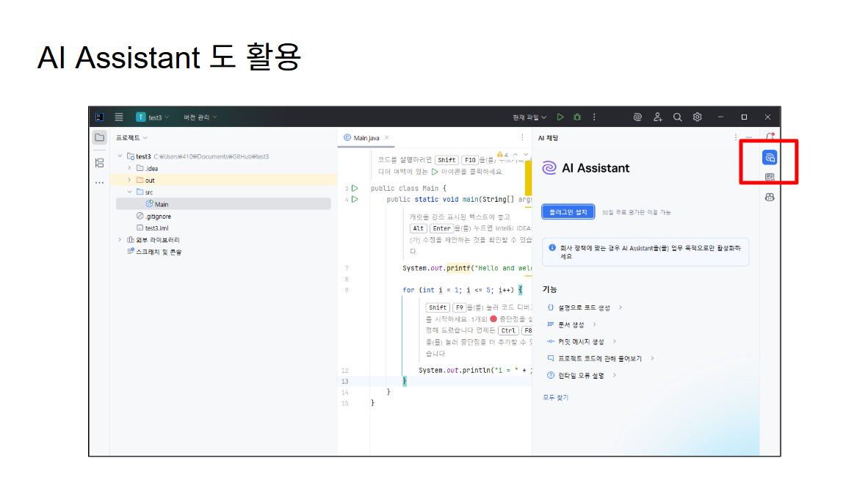Click the run gutter icon on line 3

[355, 189]
